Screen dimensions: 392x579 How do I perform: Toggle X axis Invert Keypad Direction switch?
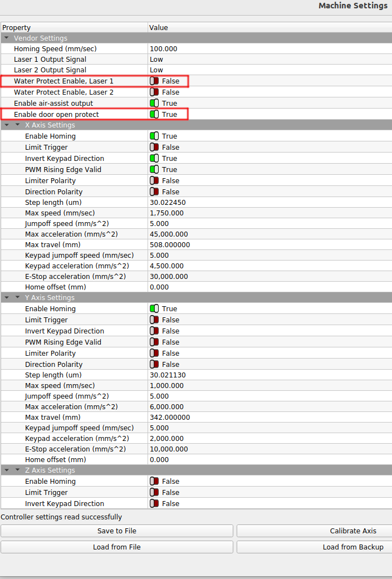154,159
